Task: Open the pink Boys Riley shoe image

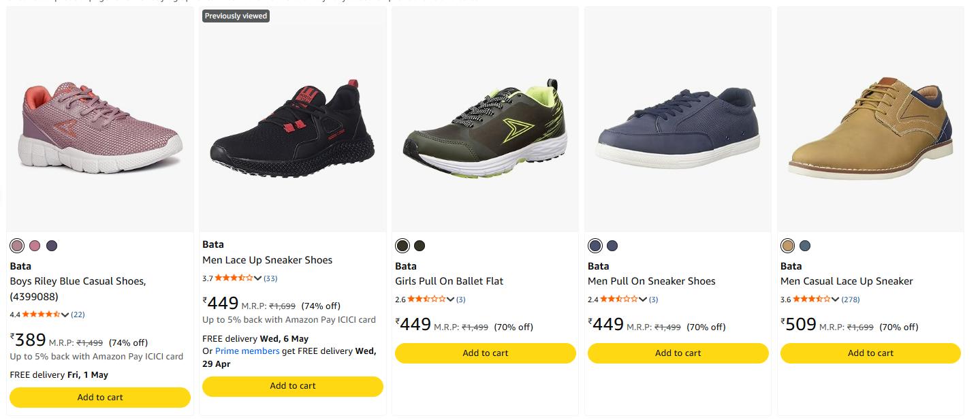Action: pos(100,129)
